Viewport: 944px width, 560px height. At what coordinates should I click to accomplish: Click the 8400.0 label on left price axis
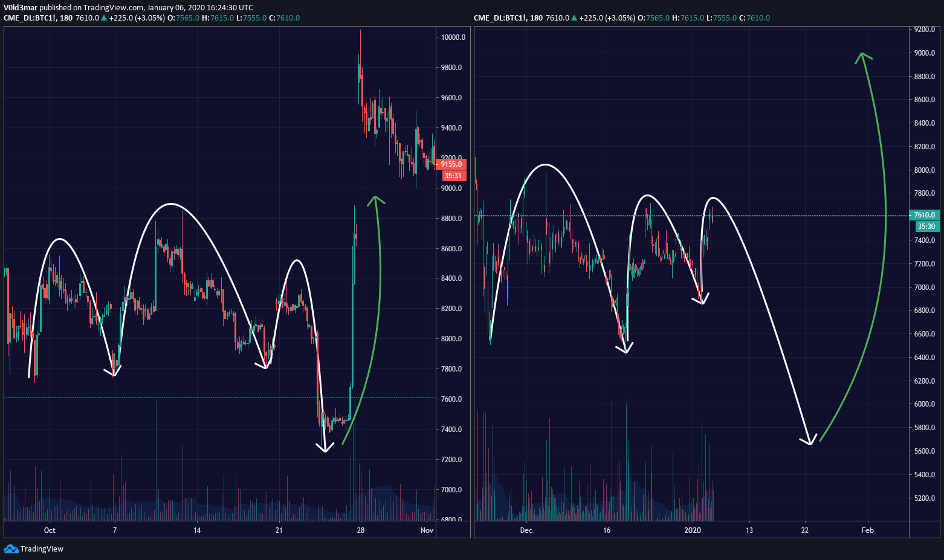[451, 278]
